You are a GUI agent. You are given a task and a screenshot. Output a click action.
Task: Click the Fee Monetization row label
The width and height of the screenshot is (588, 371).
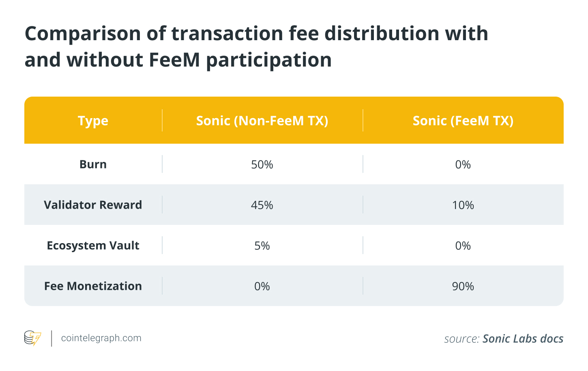(93, 286)
